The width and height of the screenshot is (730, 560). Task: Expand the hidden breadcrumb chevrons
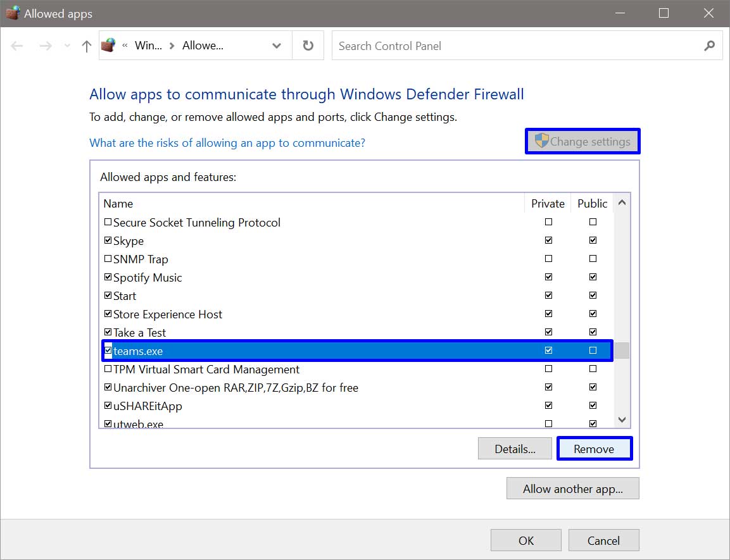coord(125,46)
